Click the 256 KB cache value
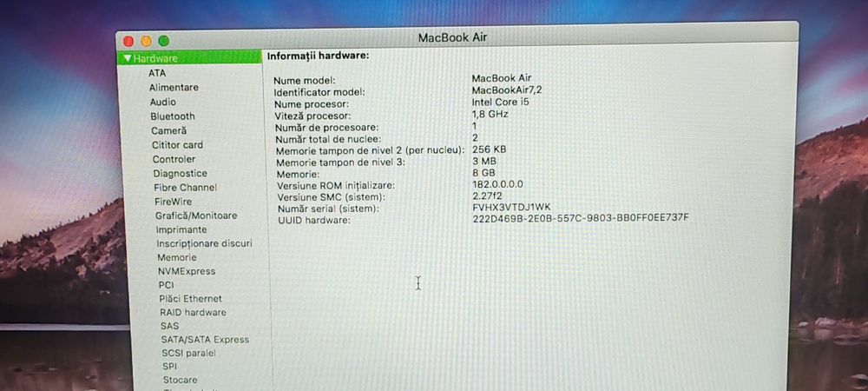 [490, 149]
